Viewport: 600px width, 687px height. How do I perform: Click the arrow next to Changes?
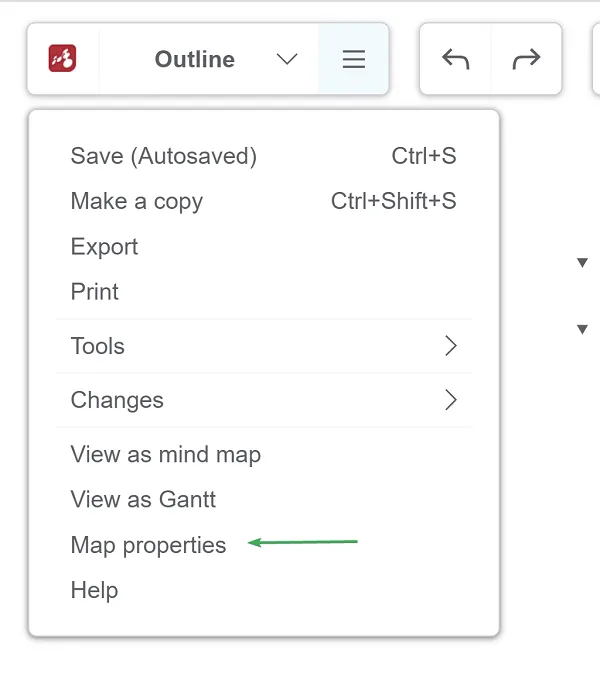[450, 400]
